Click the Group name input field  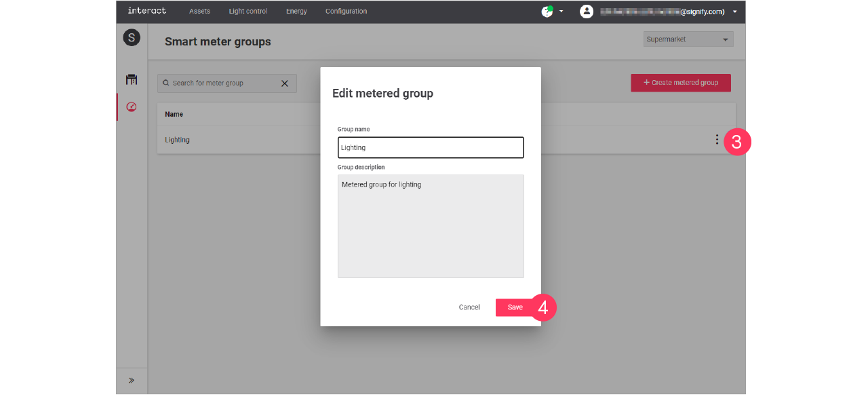[431, 147]
